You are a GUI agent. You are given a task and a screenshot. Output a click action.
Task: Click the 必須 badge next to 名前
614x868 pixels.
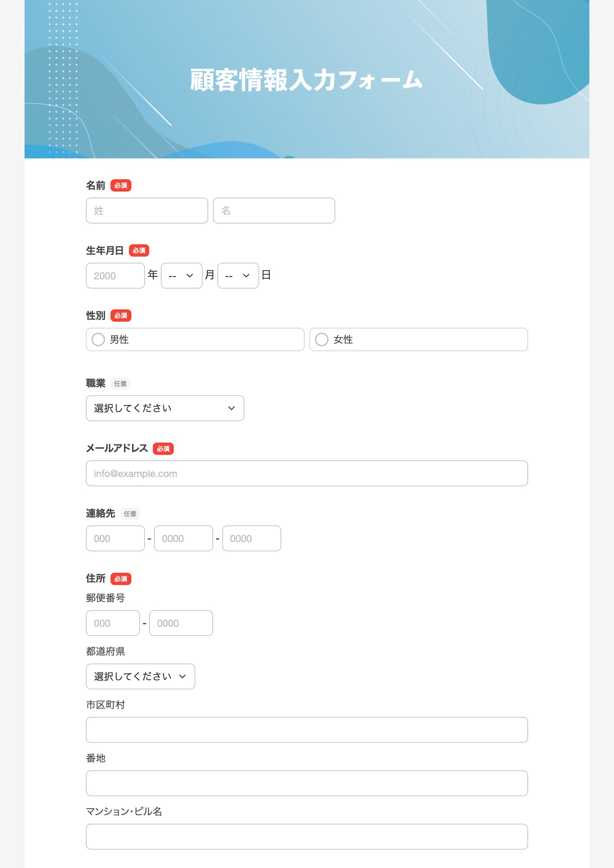[x=121, y=185]
